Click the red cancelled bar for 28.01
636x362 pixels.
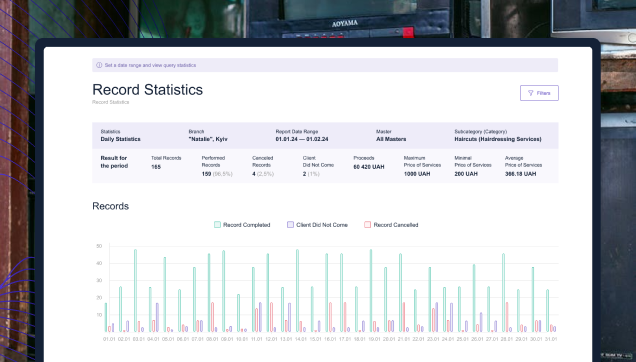(507, 317)
